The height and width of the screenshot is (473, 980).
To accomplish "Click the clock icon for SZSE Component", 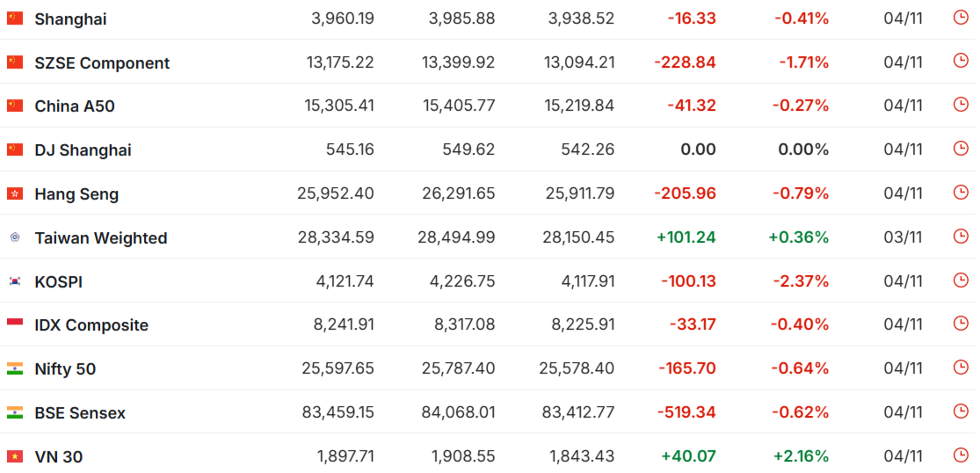I will click(x=960, y=61).
